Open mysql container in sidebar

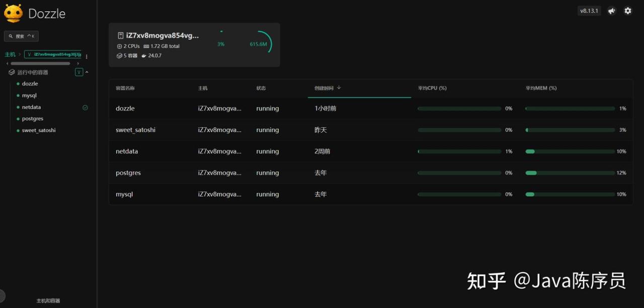pyautogui.click(x=29, y=95)
